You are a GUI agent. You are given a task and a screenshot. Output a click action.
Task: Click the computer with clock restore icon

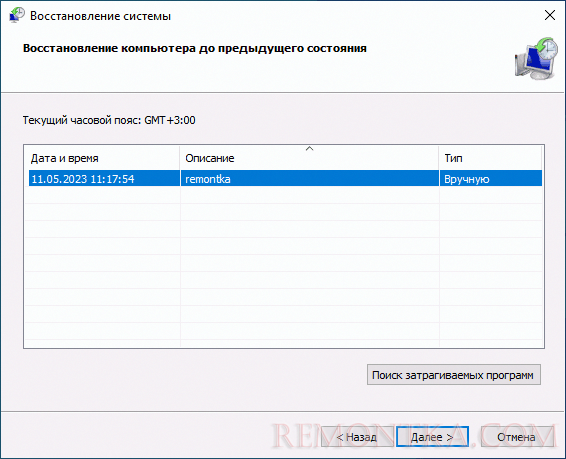pos(536,58)
